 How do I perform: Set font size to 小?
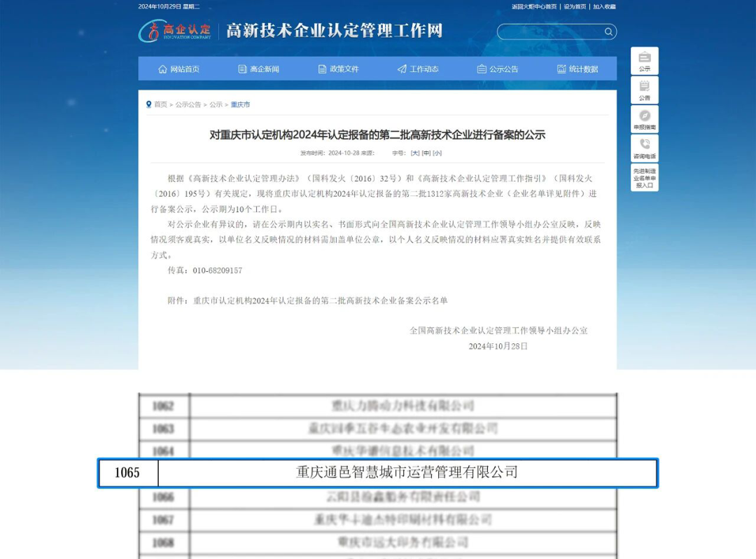click(437, 153)
